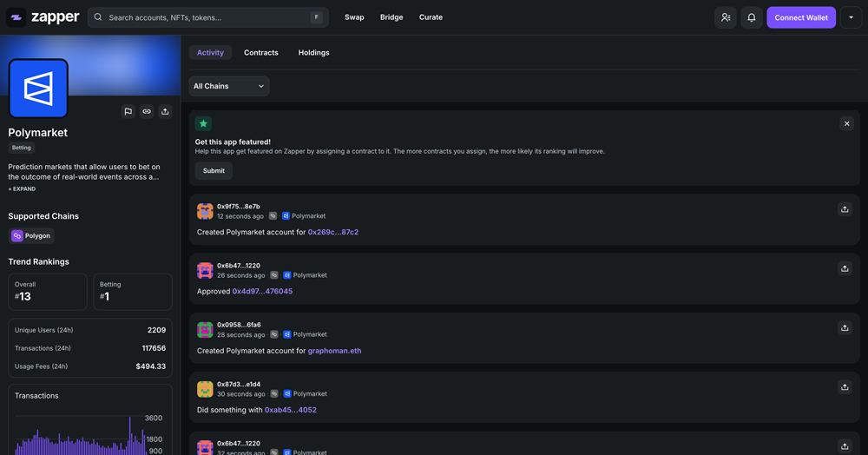Viewport: 868px width, 455px height.
Task: Click account name 0x9f75...8e7b
Action: click(239, 207)
